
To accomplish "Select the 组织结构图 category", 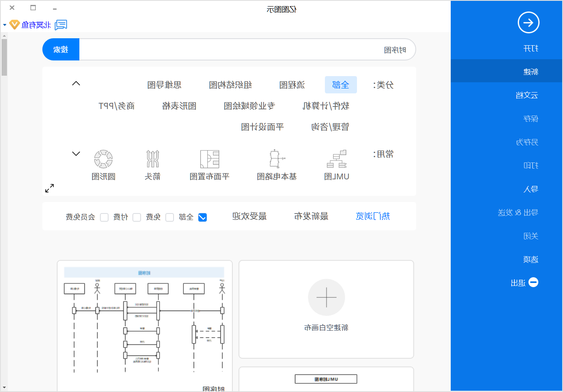I will 230,85.
